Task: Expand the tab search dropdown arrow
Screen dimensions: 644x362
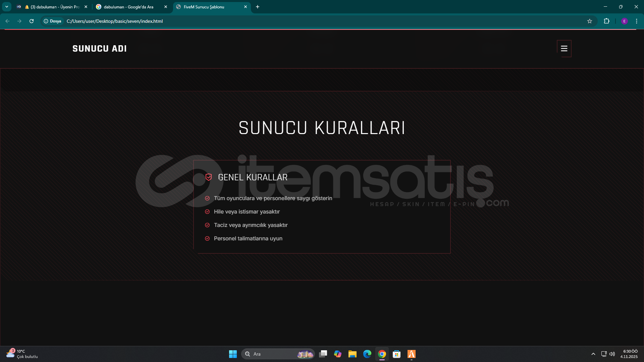Action: [x=6, y=7]
